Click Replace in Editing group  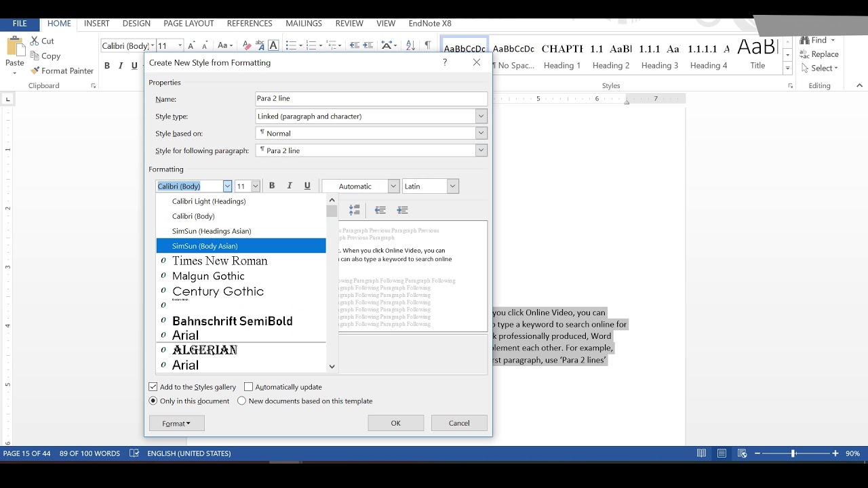(x=819, y=54)
